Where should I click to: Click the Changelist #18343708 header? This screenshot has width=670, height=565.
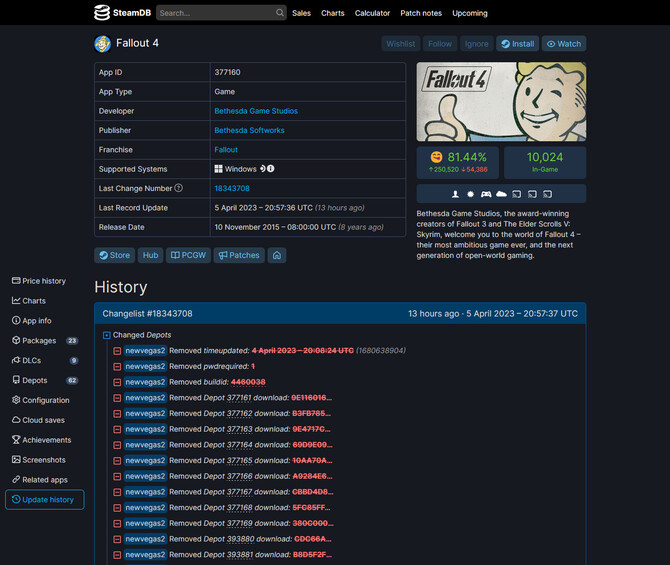pyautogui.click(x=340, y=313)
